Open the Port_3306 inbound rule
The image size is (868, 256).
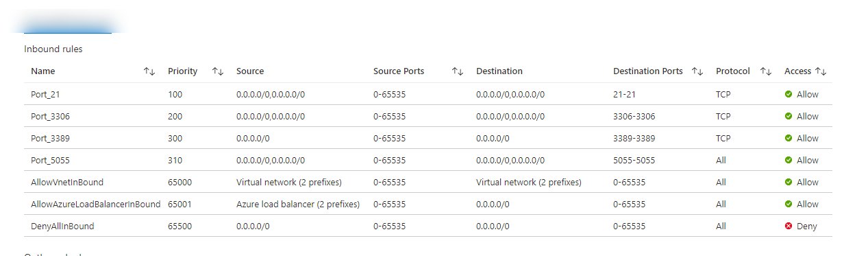tap(428, 116)
